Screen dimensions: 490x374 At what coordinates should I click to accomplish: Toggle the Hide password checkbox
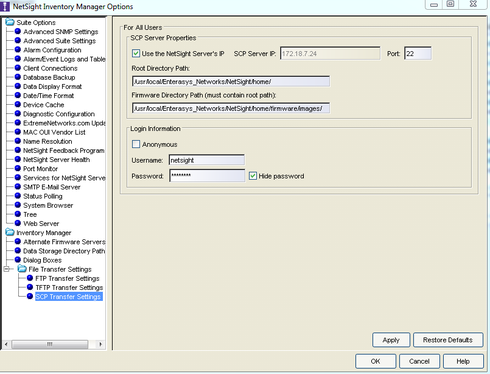[x=253, y=176]
